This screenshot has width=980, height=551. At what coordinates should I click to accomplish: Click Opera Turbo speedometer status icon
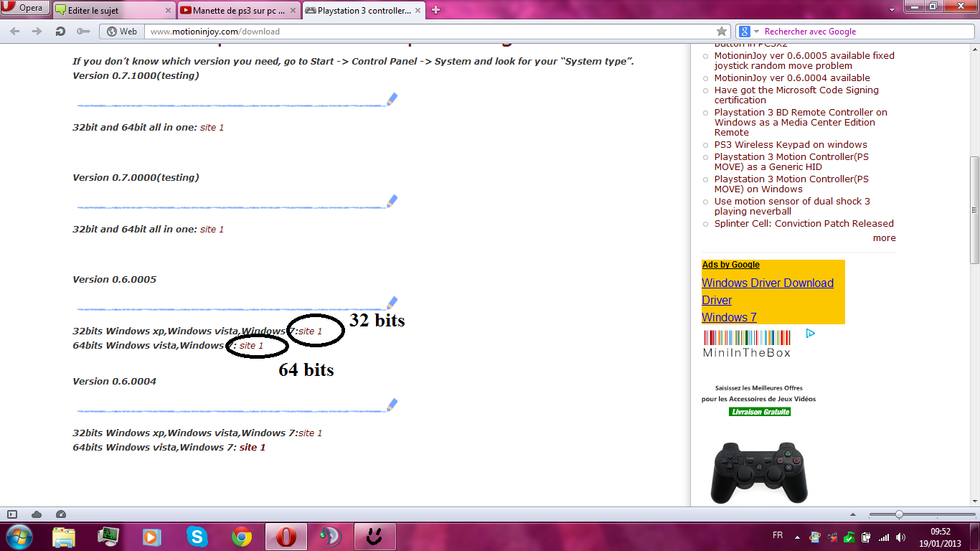[60, 514]
